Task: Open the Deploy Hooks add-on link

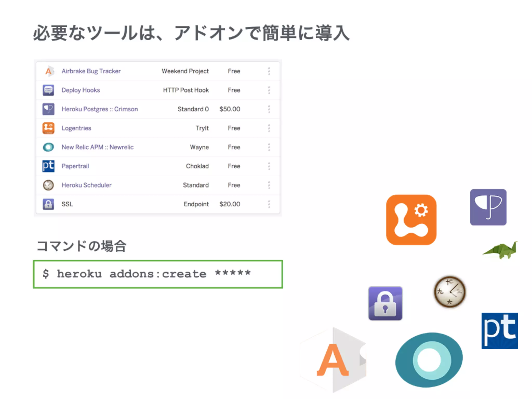Action: point(81,90)
